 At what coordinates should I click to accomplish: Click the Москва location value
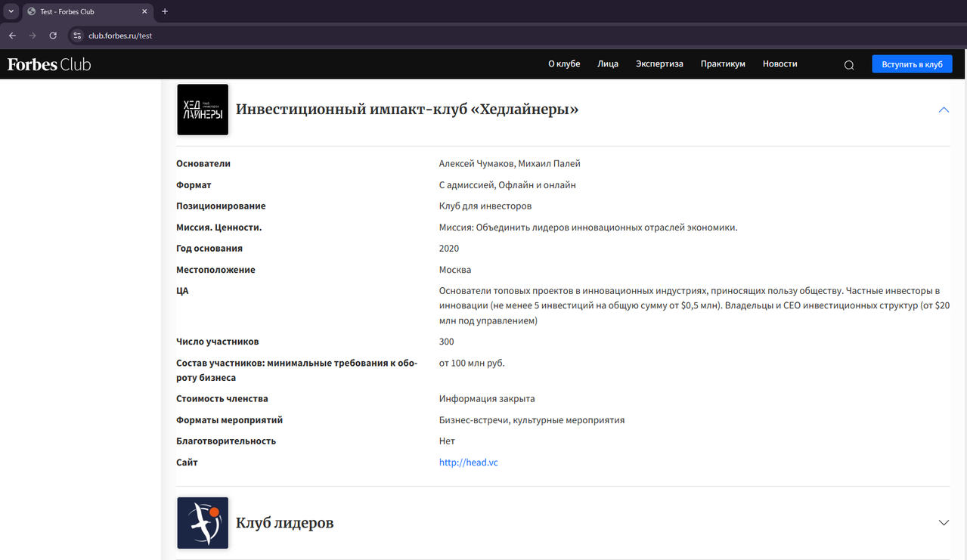tap(455, 270)
